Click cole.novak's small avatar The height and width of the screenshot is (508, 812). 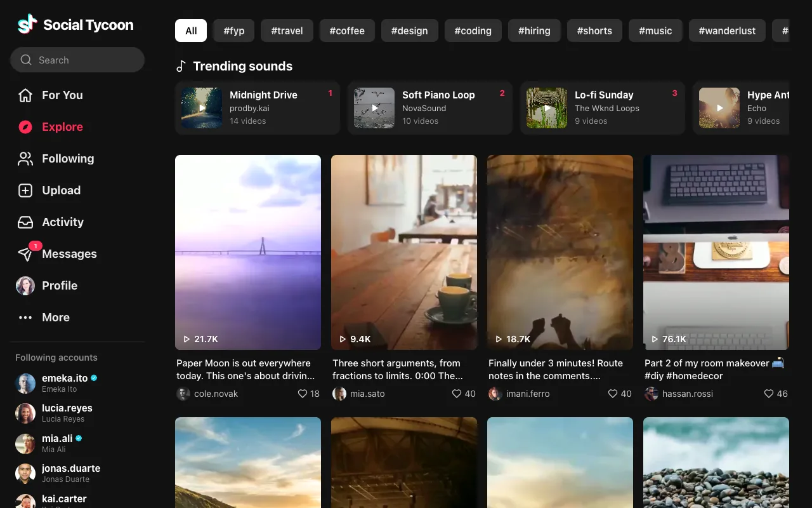click(183, 394)
